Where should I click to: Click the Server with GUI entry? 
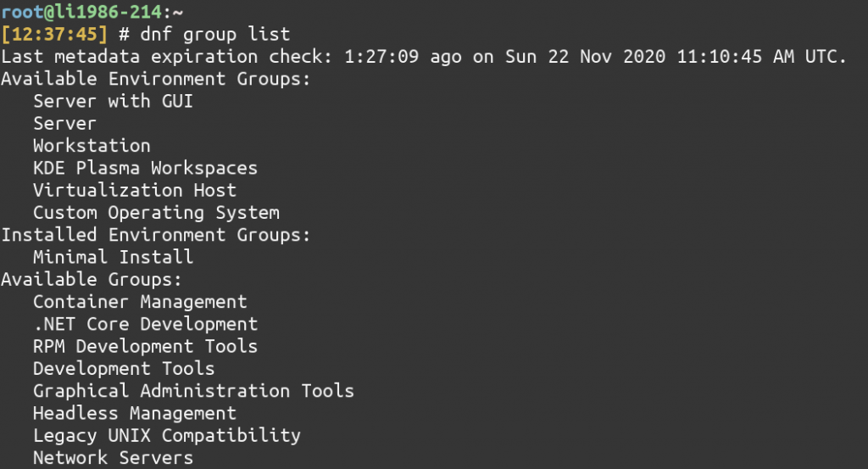113,101
